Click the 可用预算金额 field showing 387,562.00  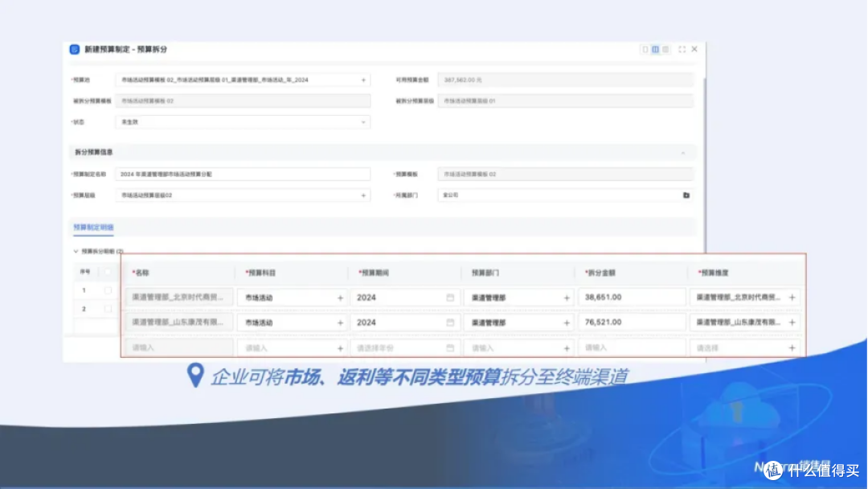(565, 80)
